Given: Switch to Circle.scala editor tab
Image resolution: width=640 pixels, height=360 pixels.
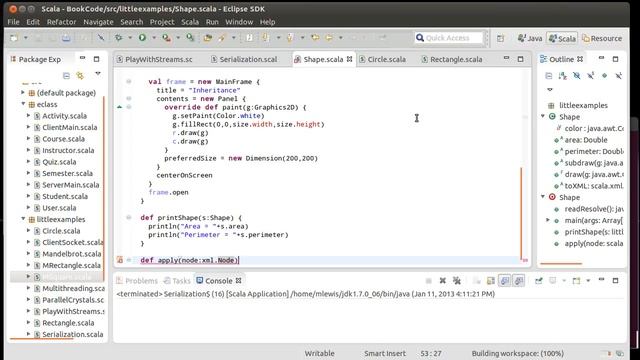Looking at the screenshot, I should [382, 59].
